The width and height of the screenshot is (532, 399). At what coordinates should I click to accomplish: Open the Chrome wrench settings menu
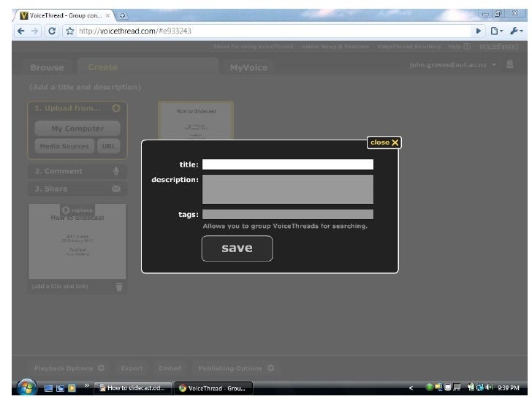517,31
